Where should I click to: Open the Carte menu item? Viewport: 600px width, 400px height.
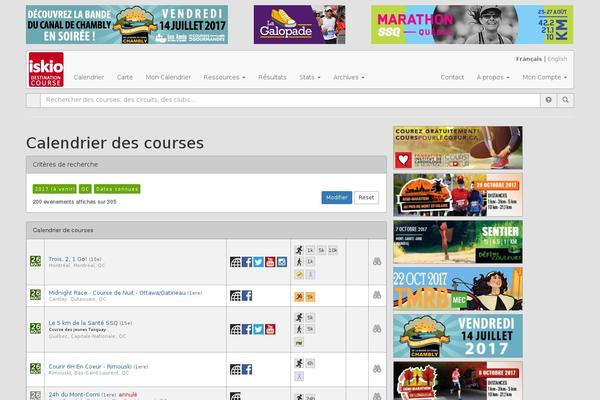pyautogui.click(x=125, y=77)
